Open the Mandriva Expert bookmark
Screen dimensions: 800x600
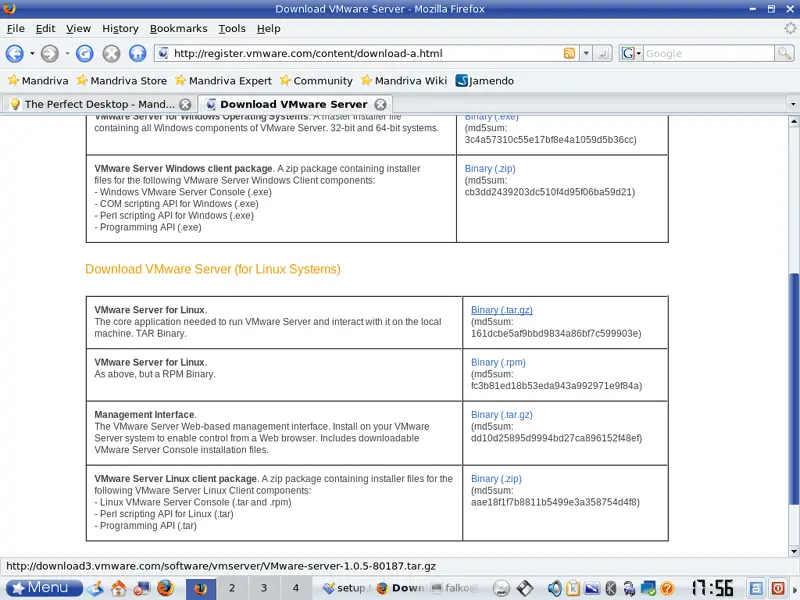tap(223, 81)
